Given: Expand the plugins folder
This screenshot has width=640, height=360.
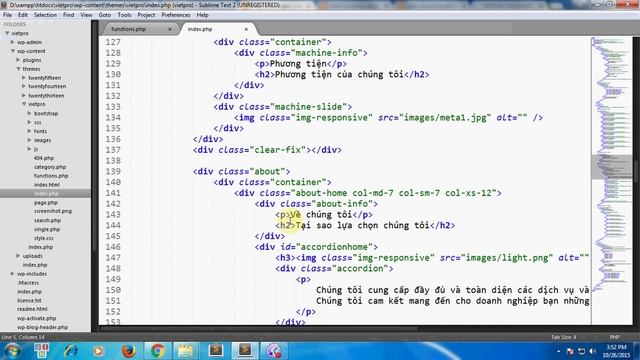Looking at the screenshot, I should 18,60.
